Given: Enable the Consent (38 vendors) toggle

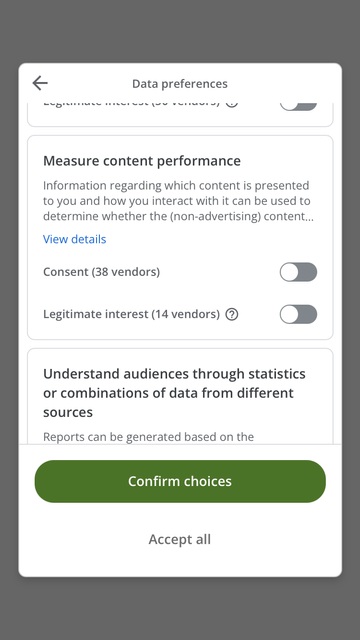Looking at the screenshot, I should tap(298, 272).
